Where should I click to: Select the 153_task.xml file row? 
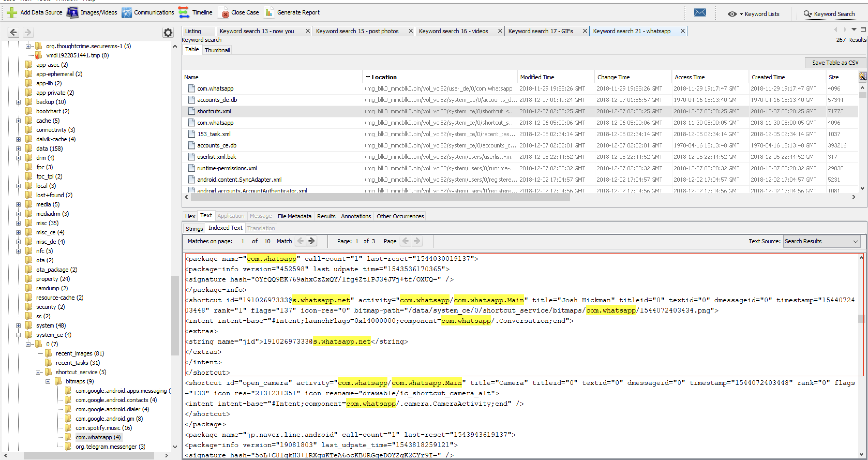tap(520, 134)
